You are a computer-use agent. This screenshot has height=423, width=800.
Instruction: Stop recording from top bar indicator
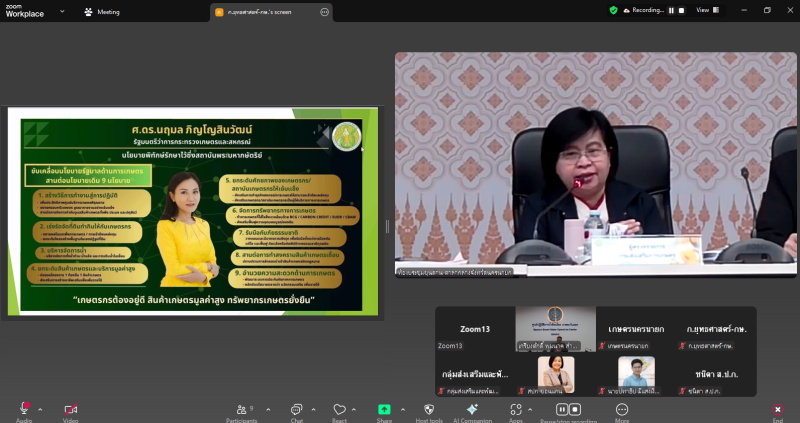[x=681, y=10]
